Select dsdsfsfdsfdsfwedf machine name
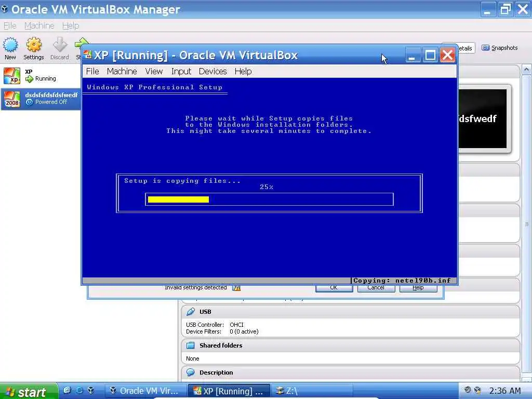This screenshot has height=399, width=532. pyautogui.click(x=51, y=95)
